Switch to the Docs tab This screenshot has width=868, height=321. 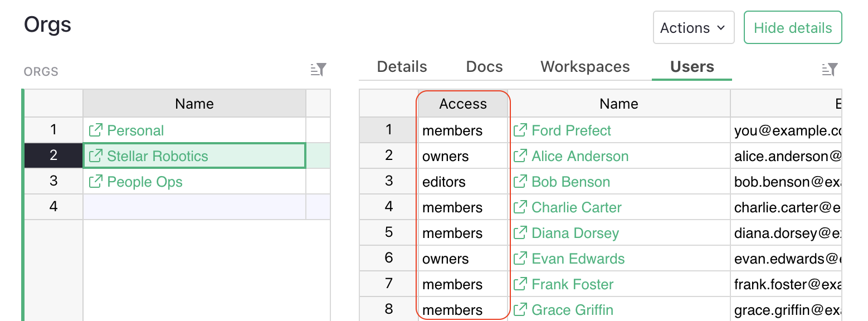click(484, 66)
